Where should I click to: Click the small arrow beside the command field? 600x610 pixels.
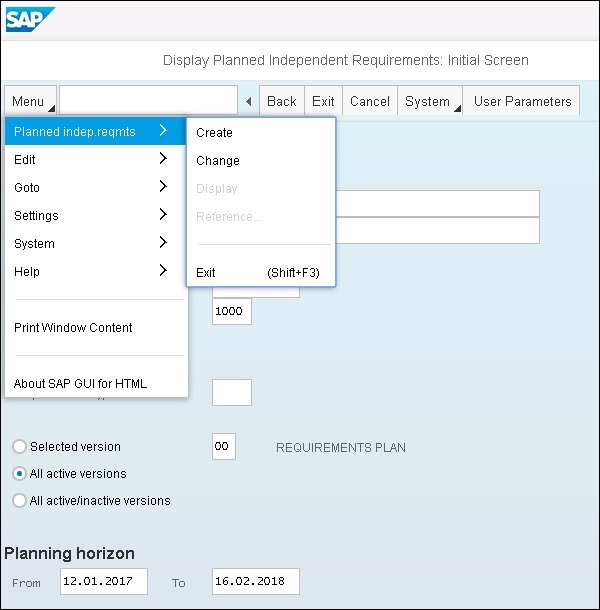pyautogui.click(x=248, y=102)
